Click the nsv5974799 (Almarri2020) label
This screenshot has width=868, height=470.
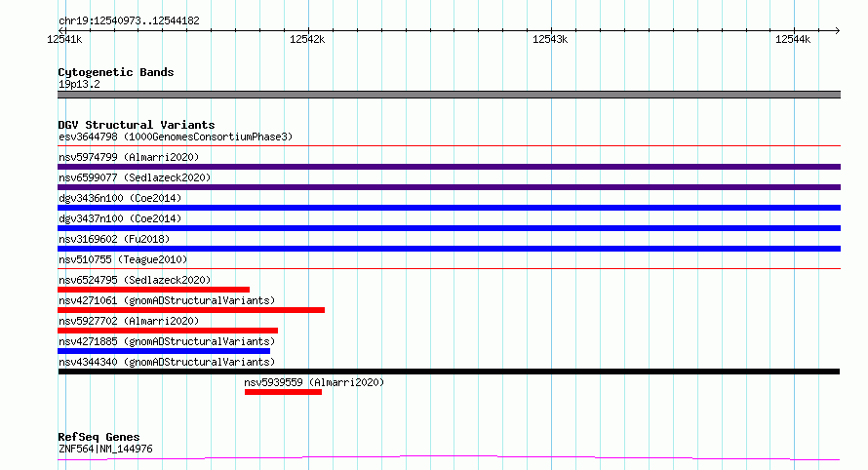point(129,157)
